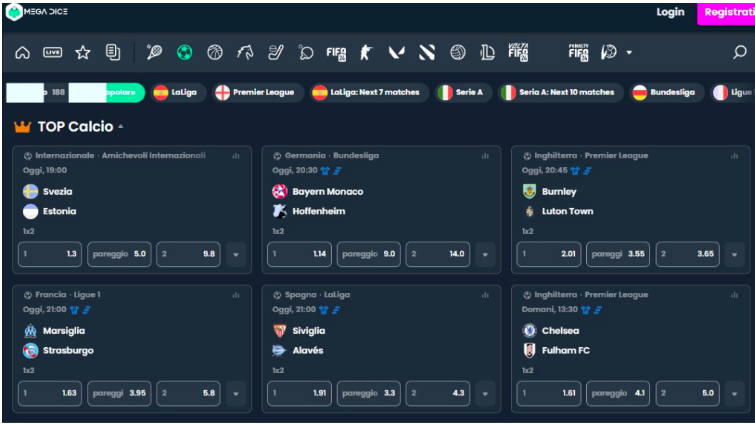The image size is (755, 424).
Task: Select Seria A: Next 10 matches tab
Action: 560,92
